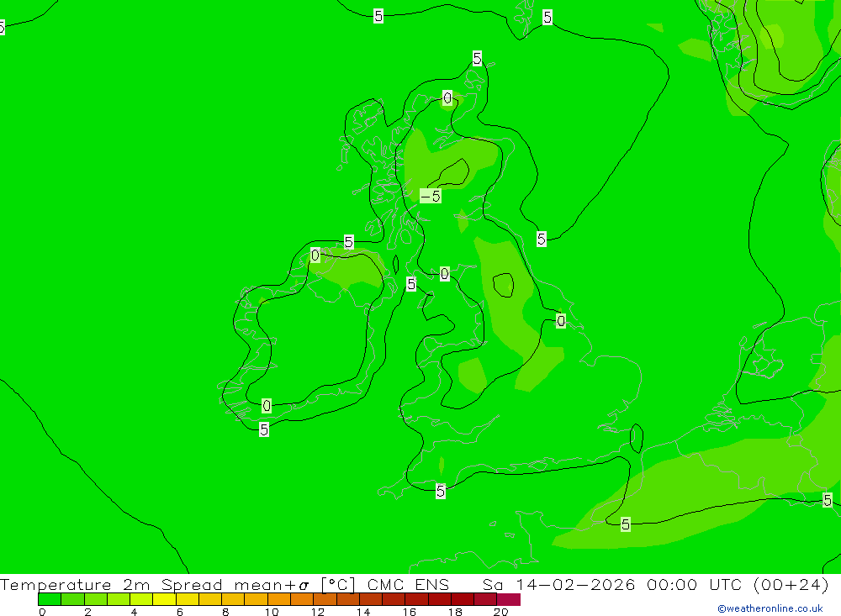This screenshot has width=841, height=616.
Task: Click the colorbar tick label 16
Action: point(410,612)
